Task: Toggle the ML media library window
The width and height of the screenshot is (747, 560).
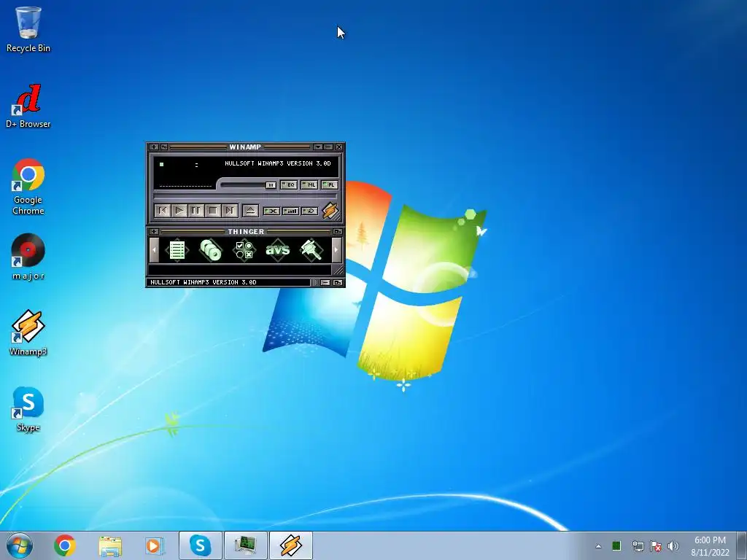Action: (309, 184)
